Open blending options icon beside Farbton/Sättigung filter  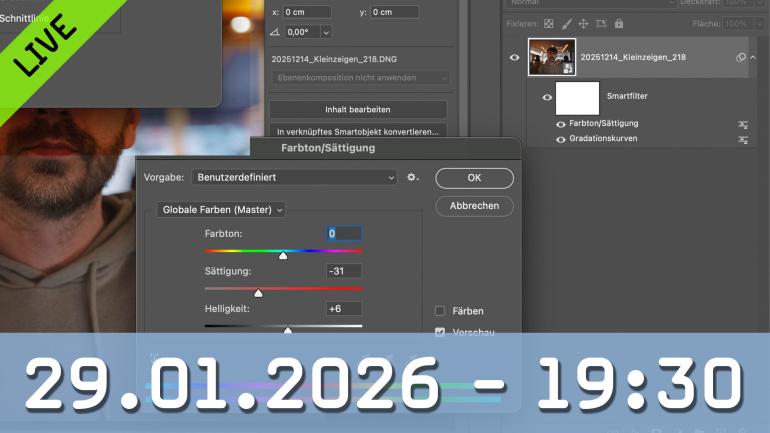(x=743, y=124)
